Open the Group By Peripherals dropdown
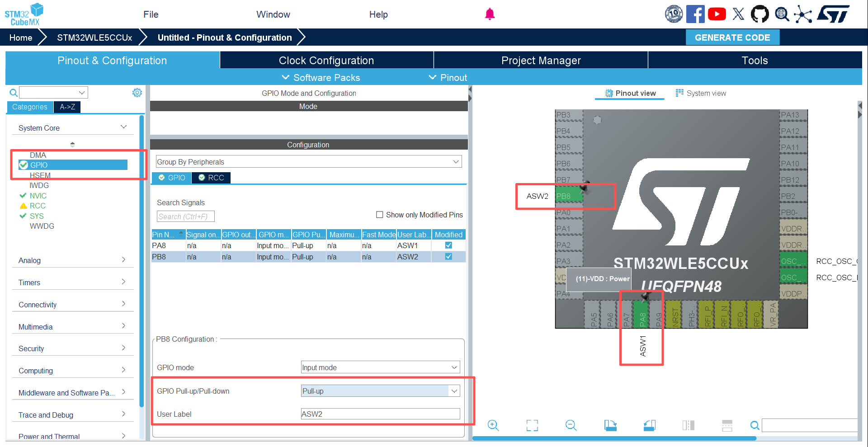The width and height of the screenshot is (868, 447). click(x=309, y=162)
